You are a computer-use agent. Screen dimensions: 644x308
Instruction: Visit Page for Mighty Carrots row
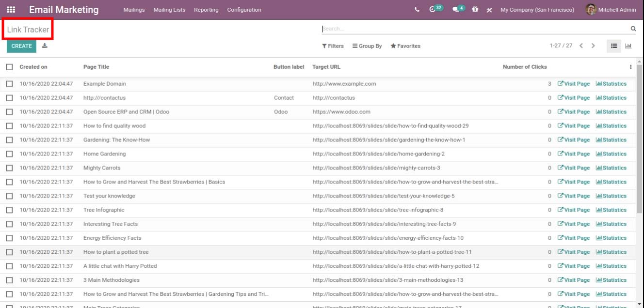coord(574,168)
